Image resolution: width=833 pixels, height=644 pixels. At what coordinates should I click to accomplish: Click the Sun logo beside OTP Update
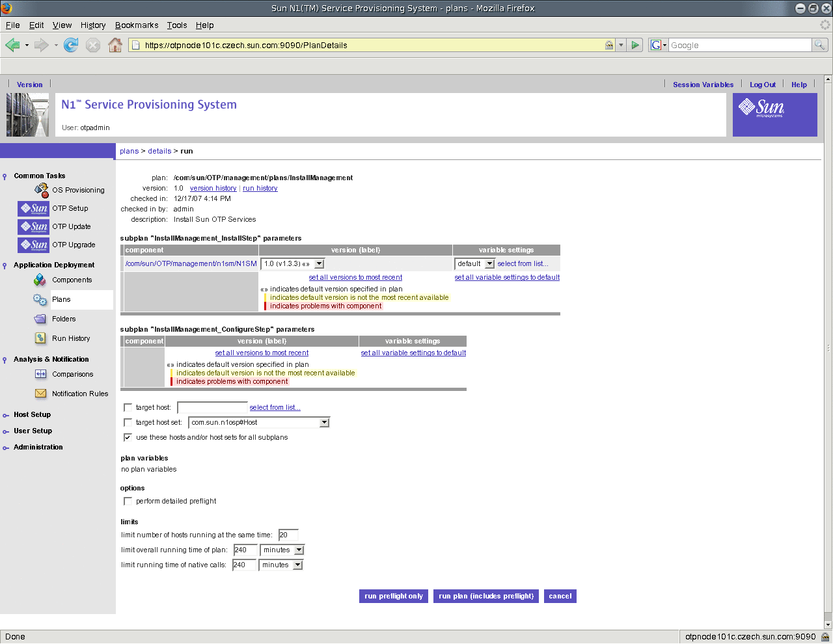click(x=33, y=226)
